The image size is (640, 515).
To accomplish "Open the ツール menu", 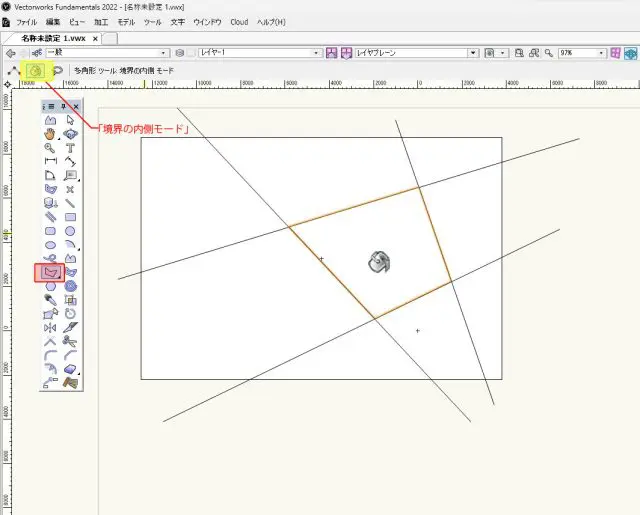I will 152,21.
